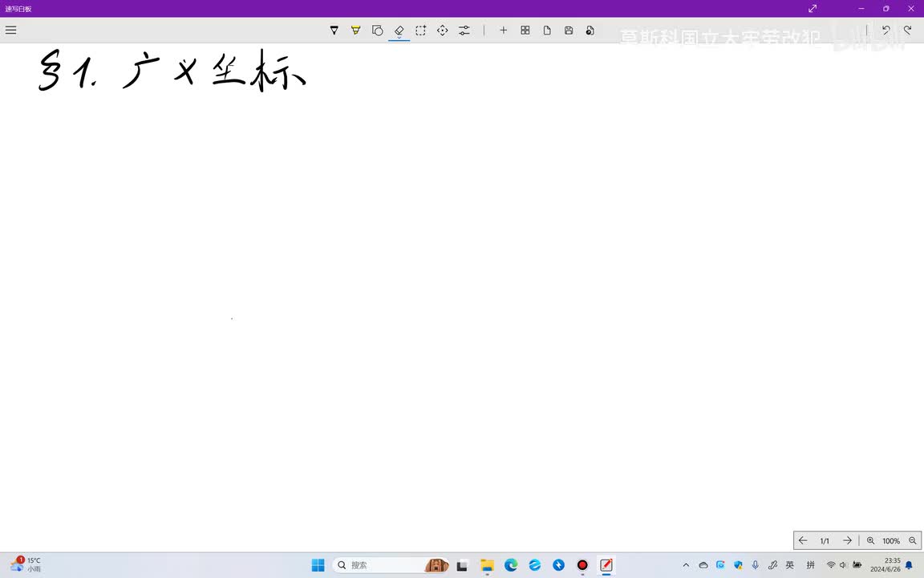The height and width of the screenshot is (578, 924).
Task: Open the pen menu tray icon
Action: 772,565
